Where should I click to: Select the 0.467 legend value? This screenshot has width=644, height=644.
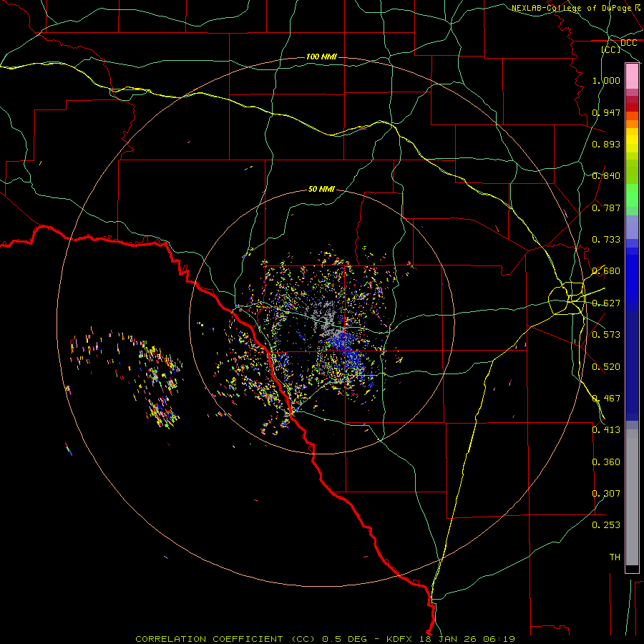click(606, 399)
